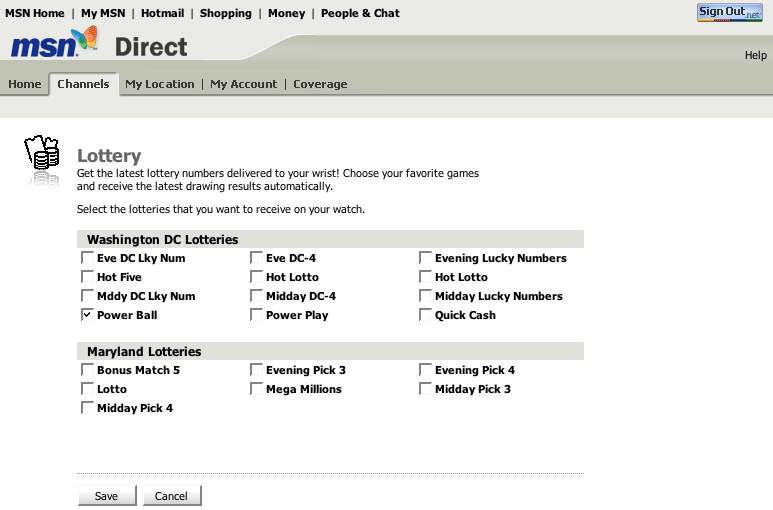Check Bonus Match 5 checkbox
Image resolution: width=773 pixels, height=510 pixels.
click(87, 370)
